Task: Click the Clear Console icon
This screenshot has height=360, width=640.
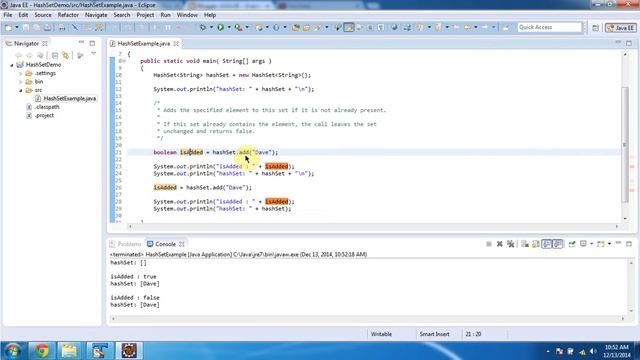Action: pyautogui.click(x=525, y=244)
